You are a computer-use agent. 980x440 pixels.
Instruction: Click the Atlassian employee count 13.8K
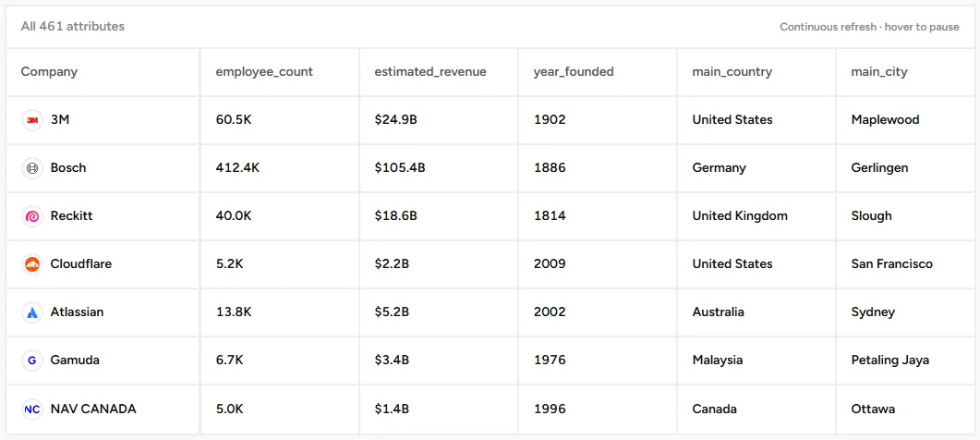tap(234, 312)
